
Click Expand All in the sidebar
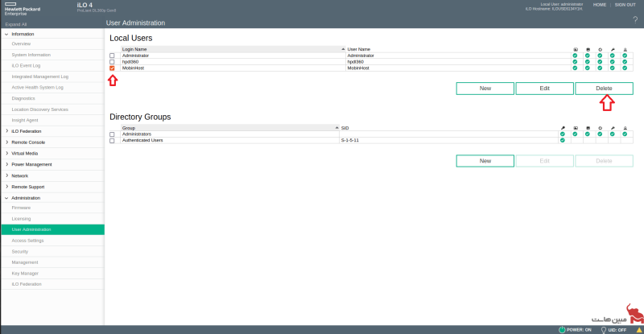pos(15,24)
